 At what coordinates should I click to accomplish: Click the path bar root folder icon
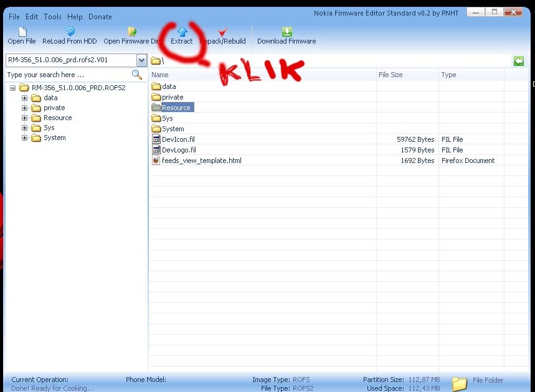coord(156,61)
